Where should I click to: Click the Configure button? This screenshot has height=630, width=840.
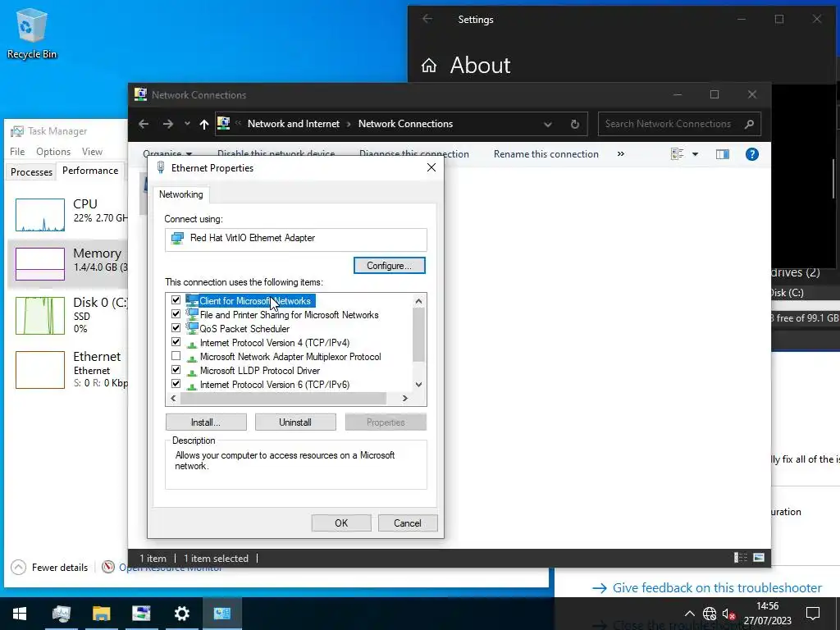pos(390,266)
